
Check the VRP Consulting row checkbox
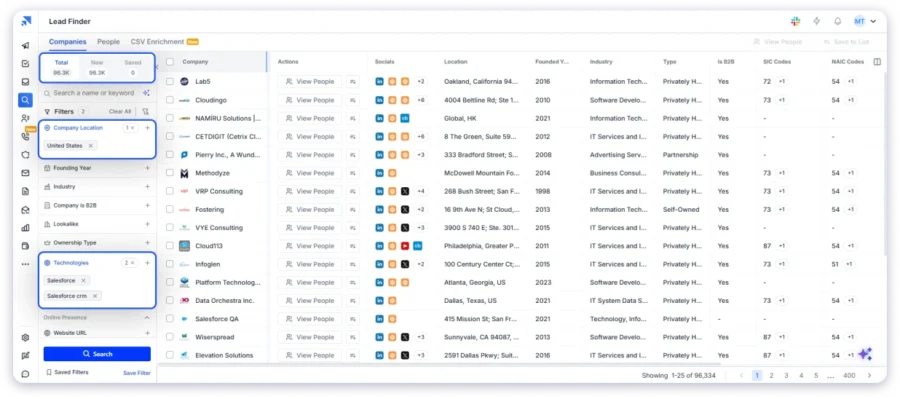coord(170,191)
